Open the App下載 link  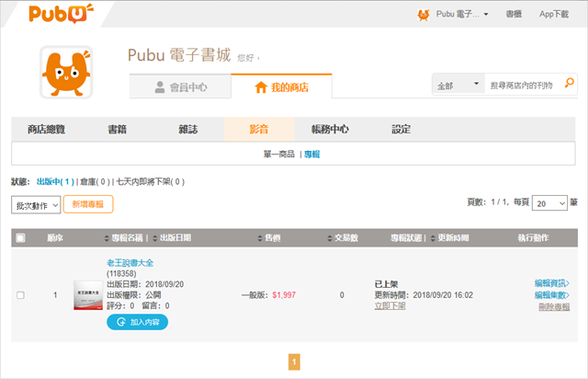point(554,15)
